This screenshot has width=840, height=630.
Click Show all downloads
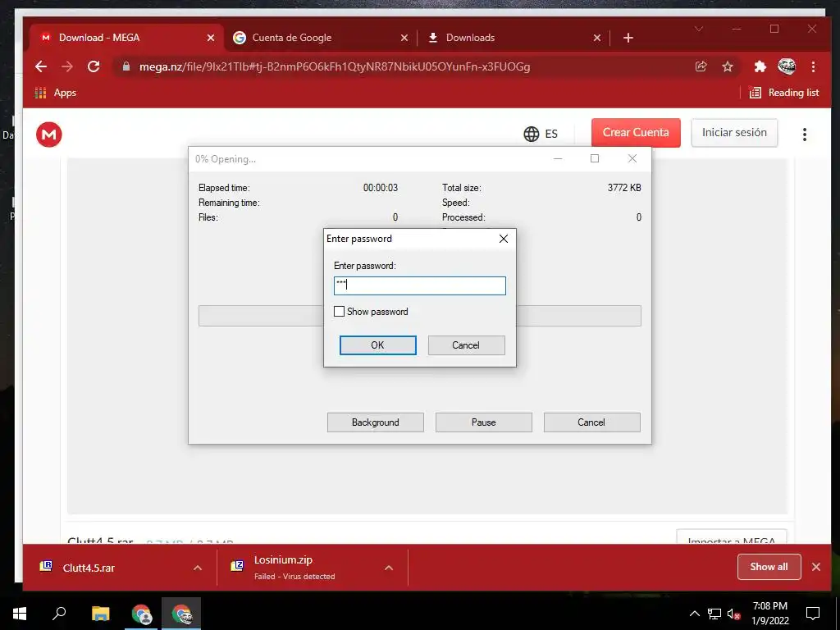(x=769, y=567)
